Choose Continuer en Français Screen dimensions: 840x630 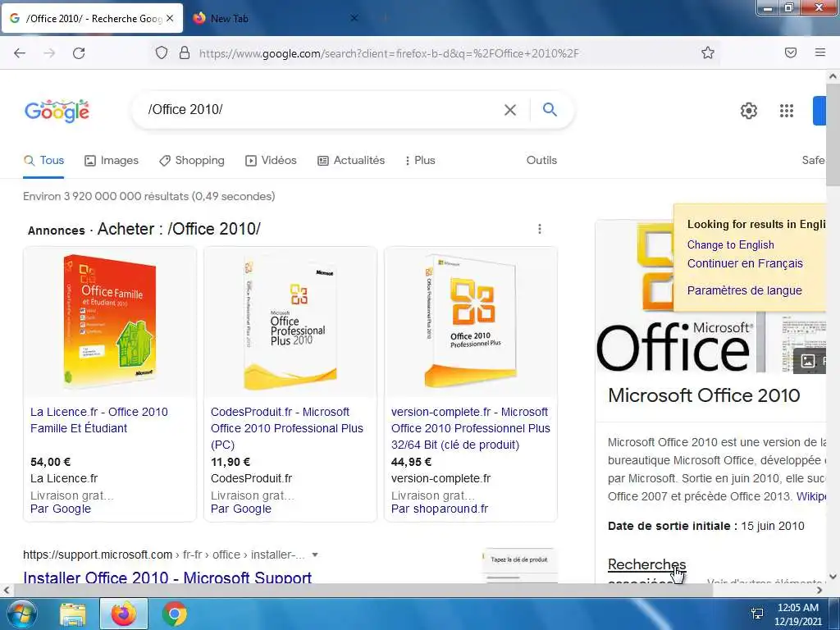click(x=745, y=263)
